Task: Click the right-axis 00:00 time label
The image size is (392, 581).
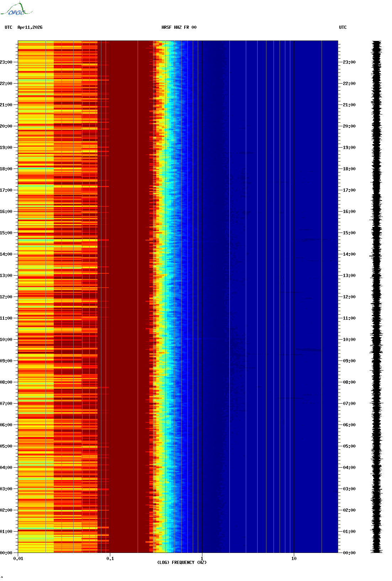Action: (x=349, y=553)
